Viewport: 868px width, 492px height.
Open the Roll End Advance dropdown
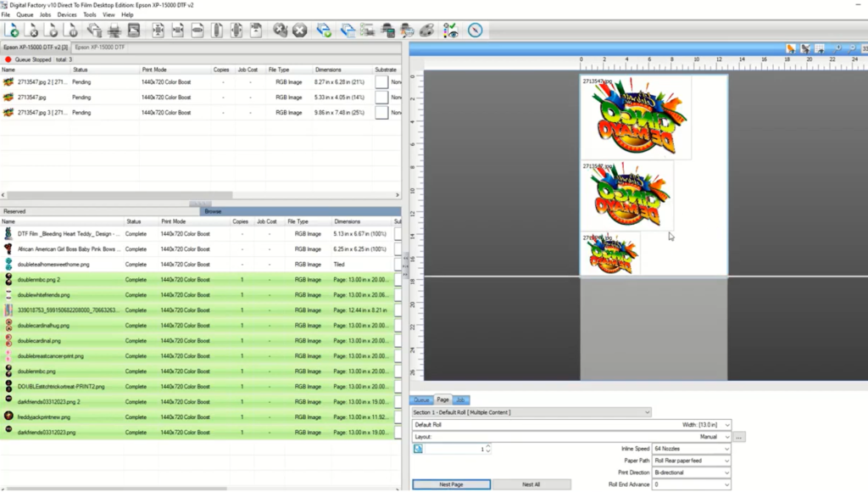pyautogui.click(x=692, y=485)
